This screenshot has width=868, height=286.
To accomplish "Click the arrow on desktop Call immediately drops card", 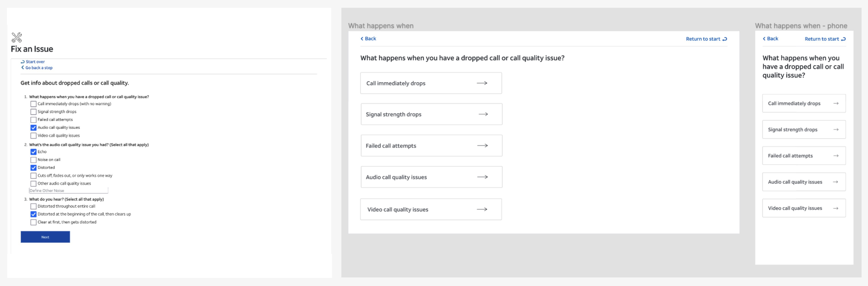I will [x=482, y=83].
